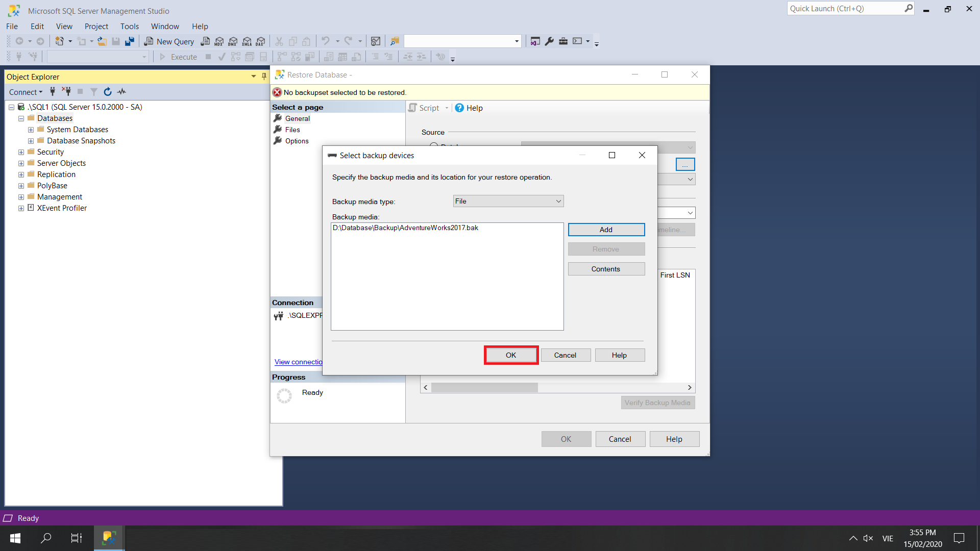Viewport: 980px width, 551px height.
Task: Create a new XMLA query
Action: (x=247, y=41)
